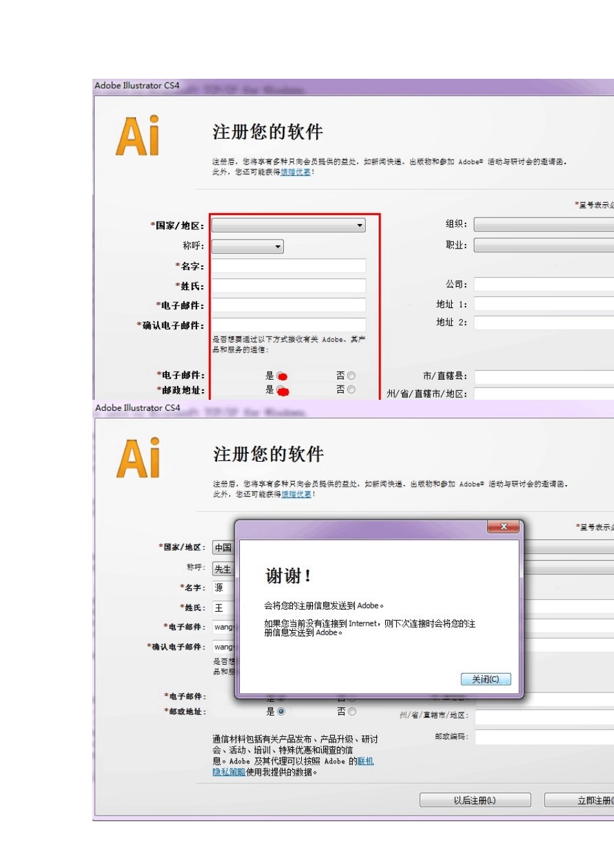Open the 国家/地区 dropdown in the empty form
This screenshot has width=614, height=868.
coord(288,225)
